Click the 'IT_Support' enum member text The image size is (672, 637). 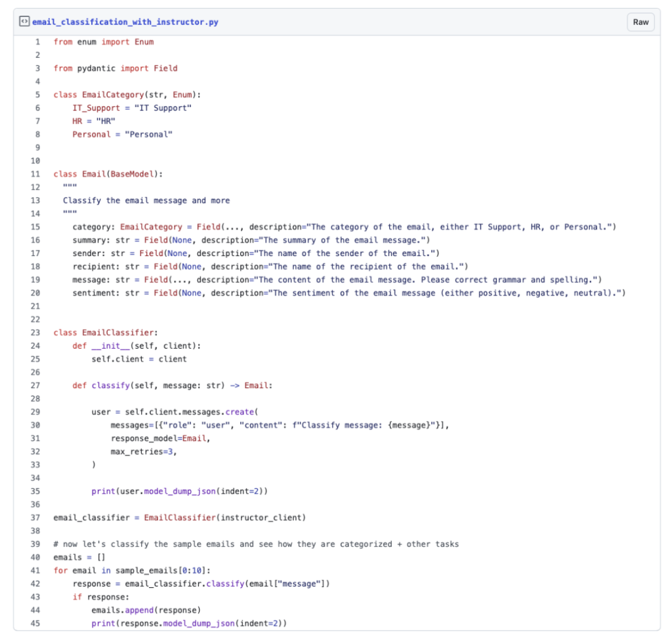pos(96,108)
